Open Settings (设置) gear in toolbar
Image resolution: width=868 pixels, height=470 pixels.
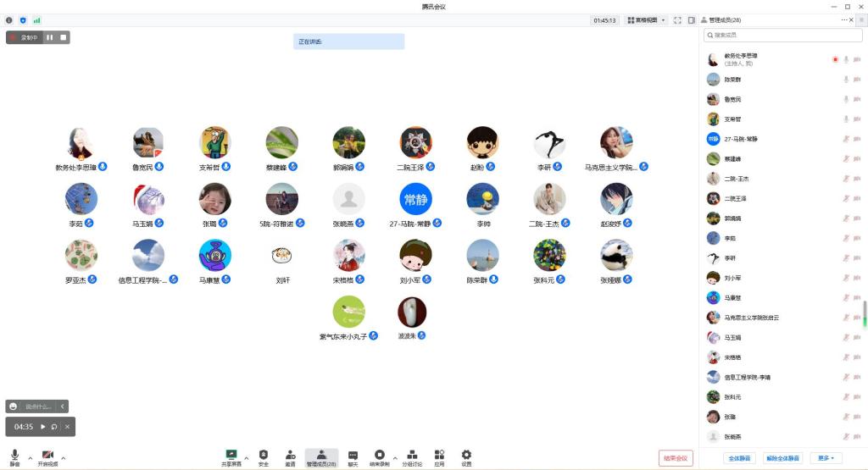click(x=466, y=455)
